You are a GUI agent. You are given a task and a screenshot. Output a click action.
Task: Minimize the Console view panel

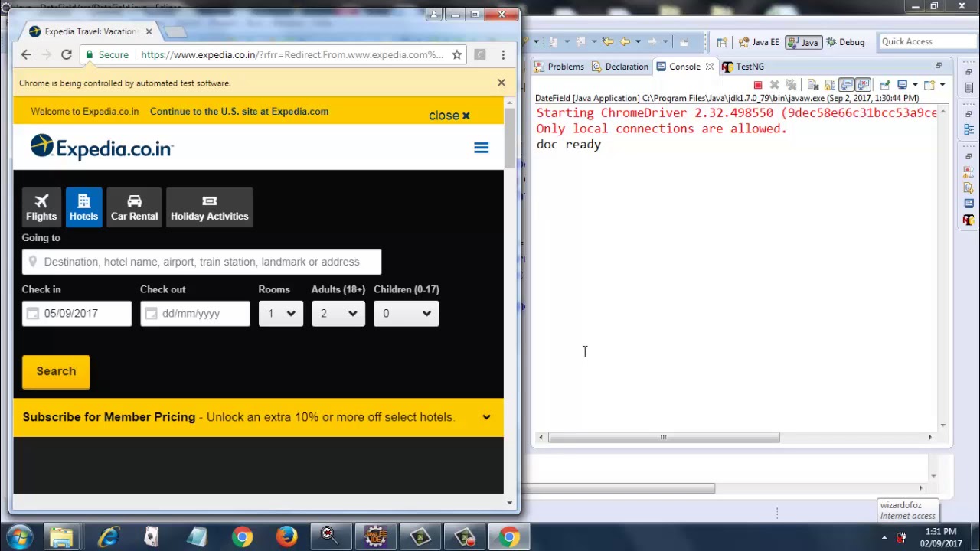(938, 66)
